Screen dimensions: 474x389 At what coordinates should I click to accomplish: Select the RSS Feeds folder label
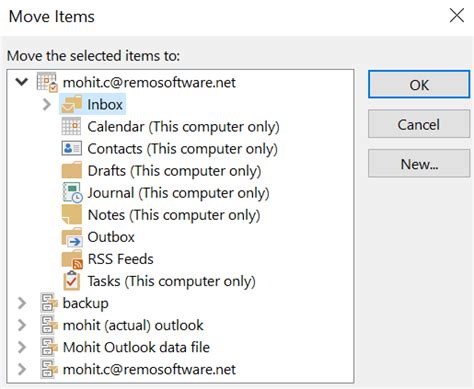point(120,259)
